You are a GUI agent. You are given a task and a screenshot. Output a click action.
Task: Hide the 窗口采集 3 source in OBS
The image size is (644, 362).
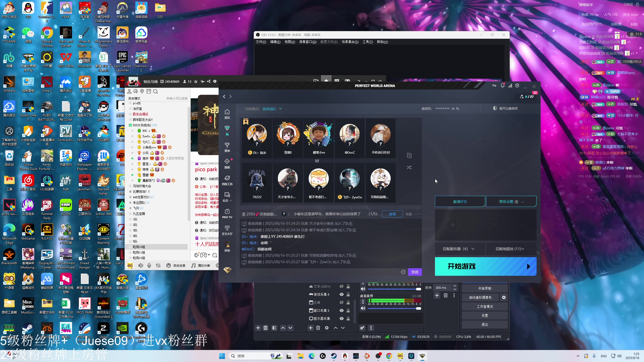(x=342, y=310)
